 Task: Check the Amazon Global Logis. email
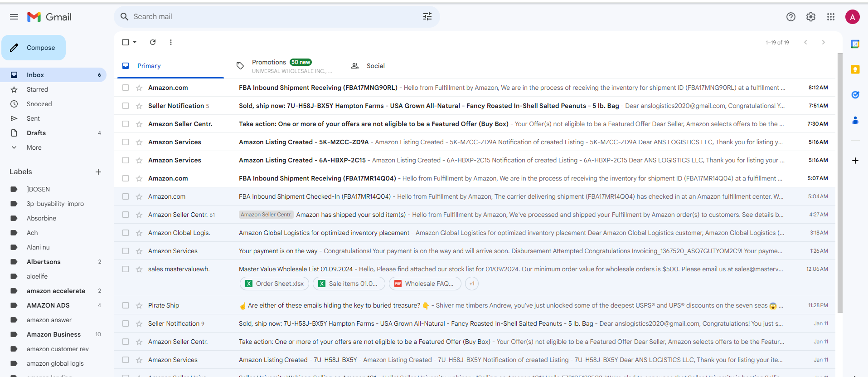[126, 233]
